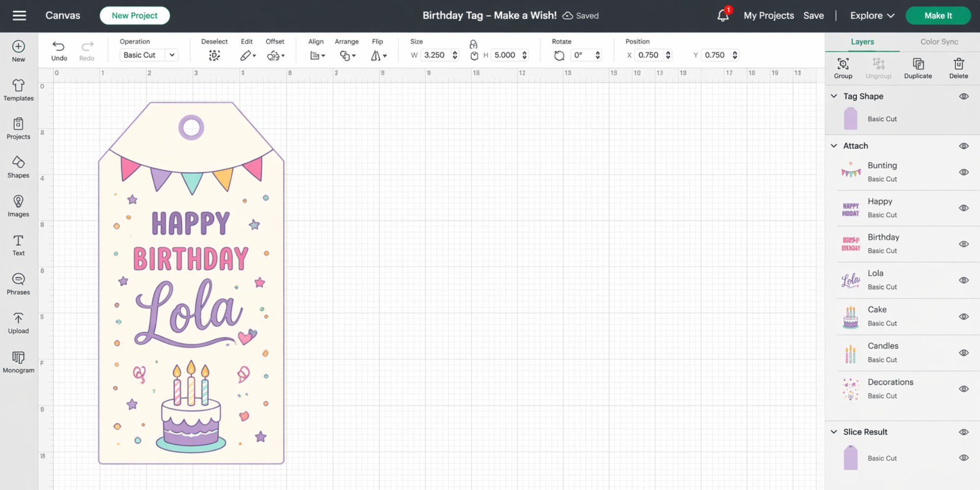980x490 pixels.
Task: Start a New Project
Action: 135,16
